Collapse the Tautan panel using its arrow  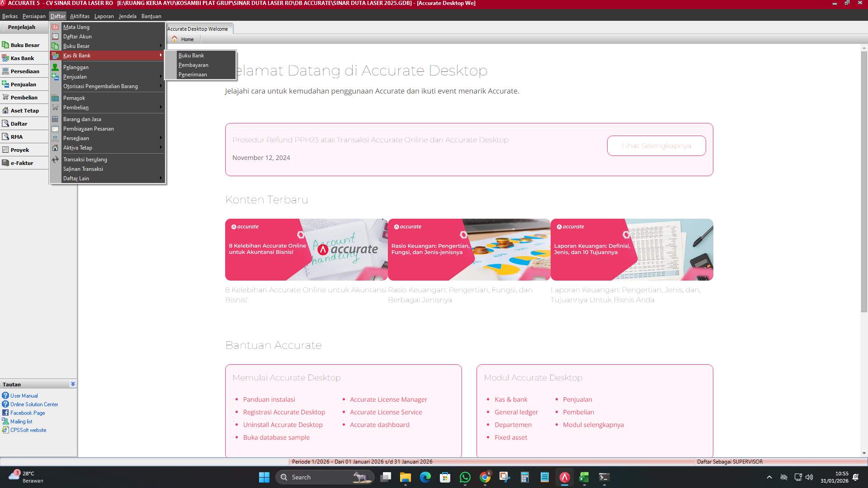pyautogui.click(x=73, y=384)
